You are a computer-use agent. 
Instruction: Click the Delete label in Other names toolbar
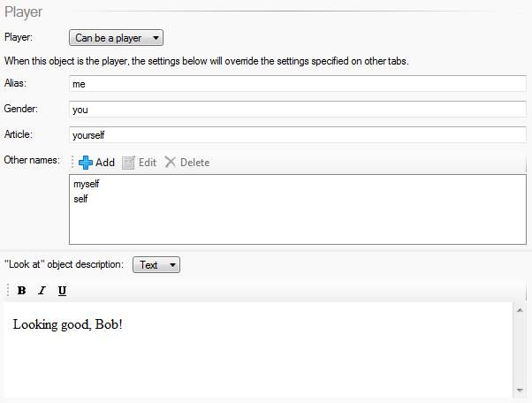tap(194, 163)
